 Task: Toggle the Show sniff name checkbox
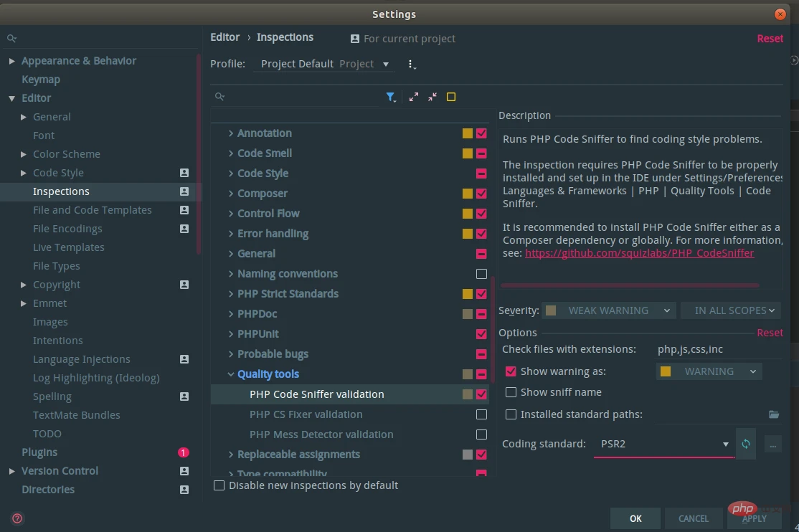(x=511, y=392)
